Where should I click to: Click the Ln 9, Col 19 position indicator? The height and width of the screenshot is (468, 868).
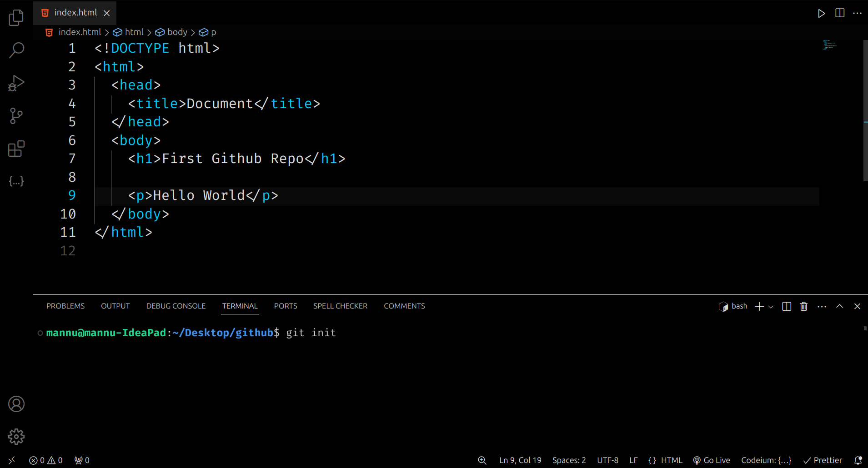coord(520,460)
